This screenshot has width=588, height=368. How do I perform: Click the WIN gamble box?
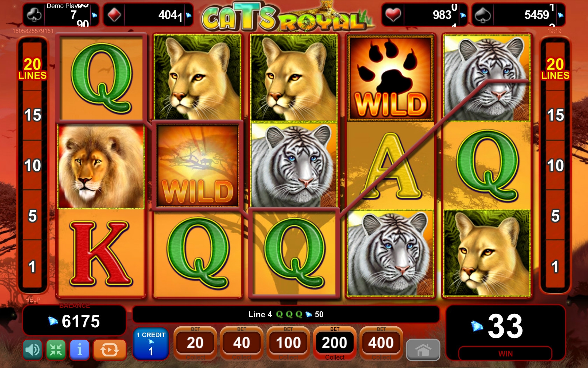tap(505, 353)
